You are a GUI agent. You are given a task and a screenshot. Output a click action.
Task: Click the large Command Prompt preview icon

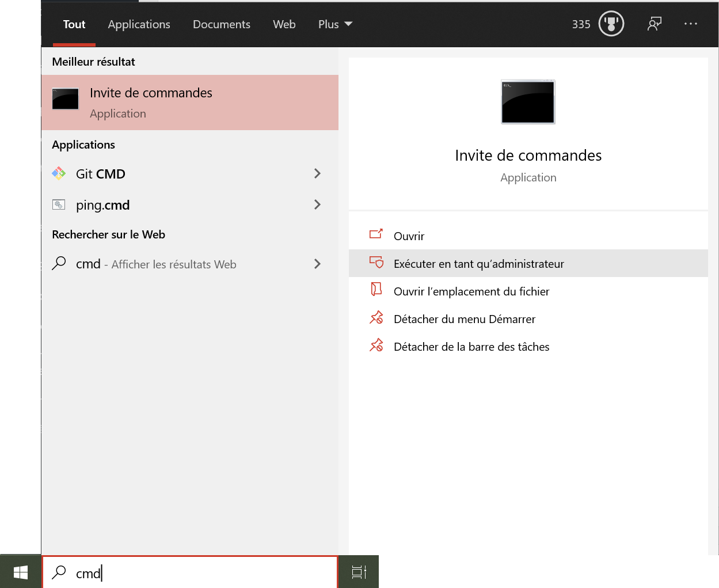tap(528, 102)
